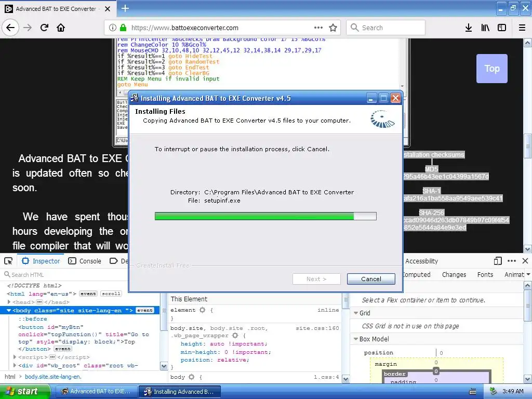Collapse the Box Model section
This screenshot has height=399, width=532.
356,339
